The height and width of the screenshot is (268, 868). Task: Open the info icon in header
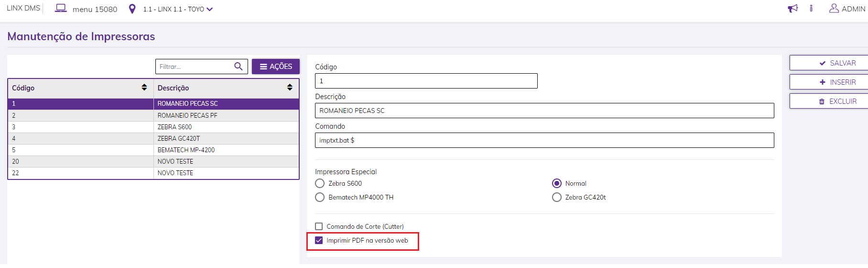pos(811,9)
